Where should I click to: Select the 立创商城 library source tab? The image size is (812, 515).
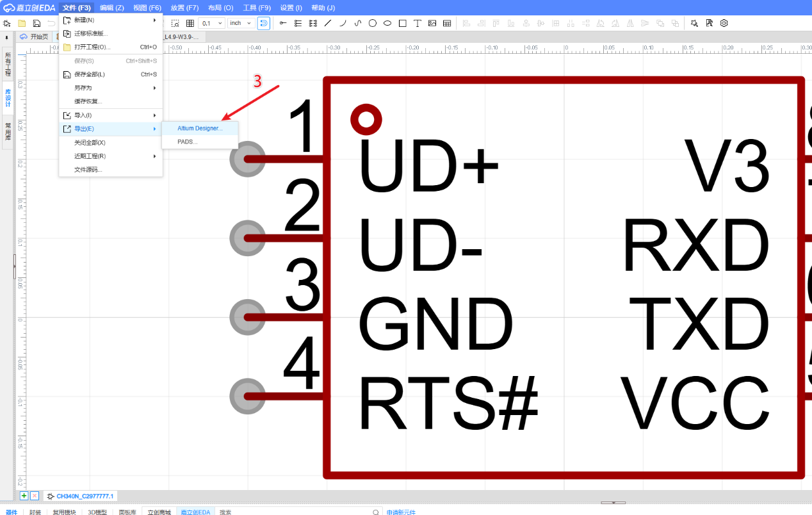coord(159,512)
